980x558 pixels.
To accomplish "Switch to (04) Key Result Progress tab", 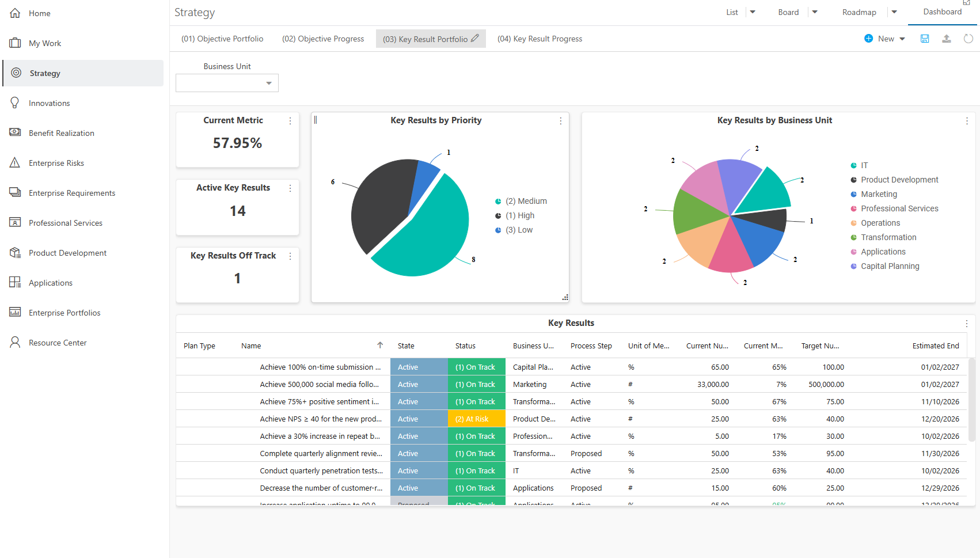I will click(x=540, y=39).
